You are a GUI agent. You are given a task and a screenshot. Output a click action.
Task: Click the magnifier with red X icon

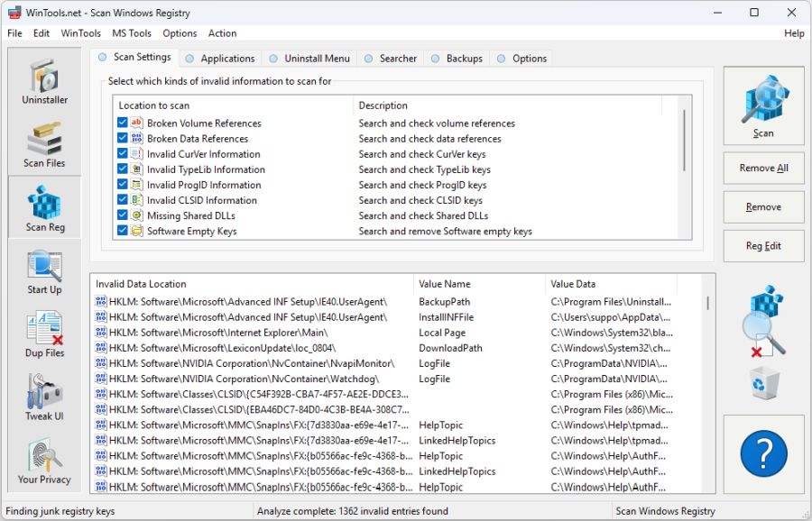pos(765,320)
